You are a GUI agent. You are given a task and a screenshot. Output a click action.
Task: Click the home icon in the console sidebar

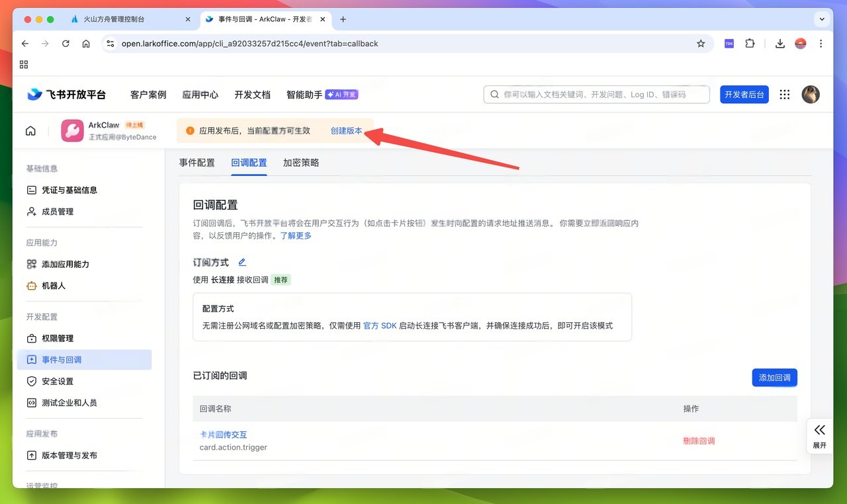coord(30,130)
